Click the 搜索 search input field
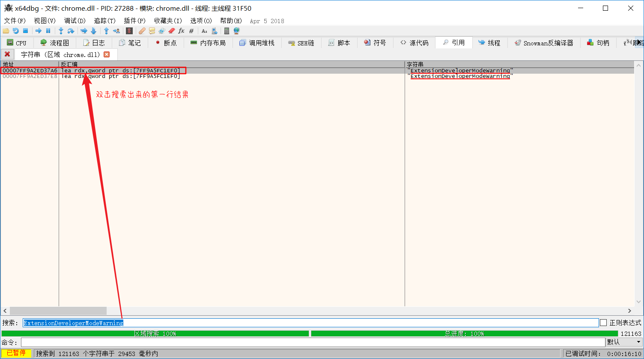The height and width of the screenshot is (359, 644). [x=310, y=323]
